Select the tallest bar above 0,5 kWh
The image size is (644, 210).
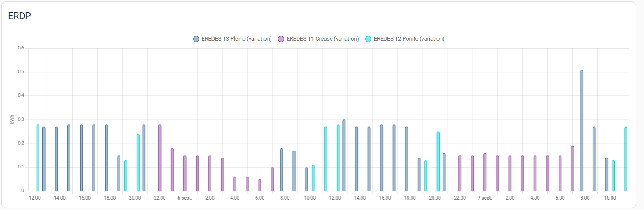pyautogui.click(x=581, y=130)
